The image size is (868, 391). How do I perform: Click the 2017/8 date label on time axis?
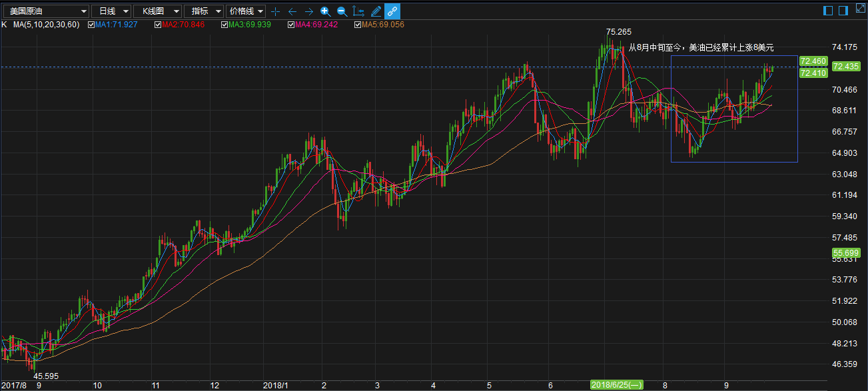[14, 385]
